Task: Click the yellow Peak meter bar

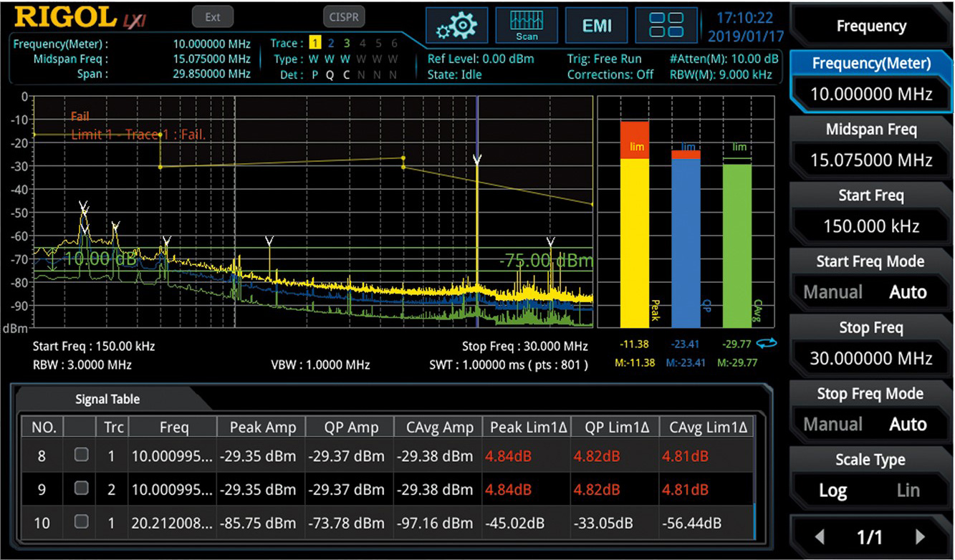Action: [635, 229]
